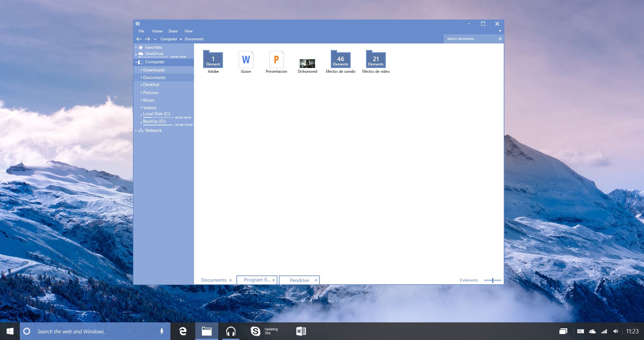Open the recent locations dropdown chevron
Viewport: 644px width, 340px height.
click(155, 39)
